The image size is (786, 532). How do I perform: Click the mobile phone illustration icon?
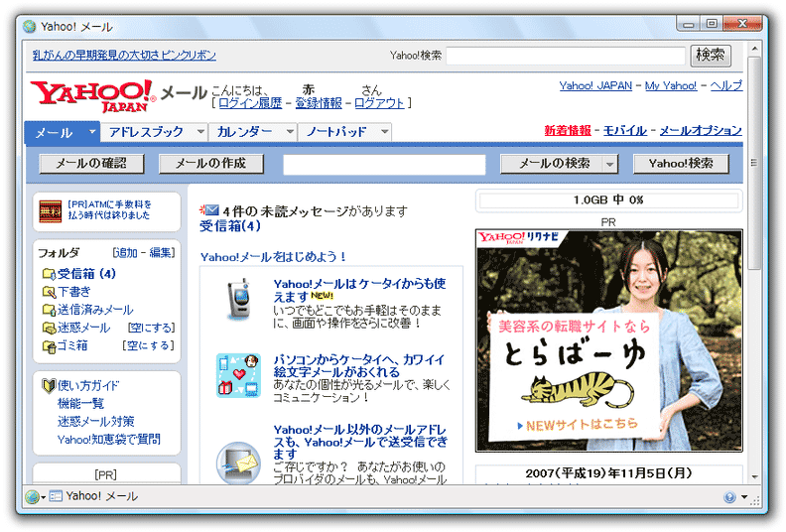pyautogui.click(x=238, y=300)
